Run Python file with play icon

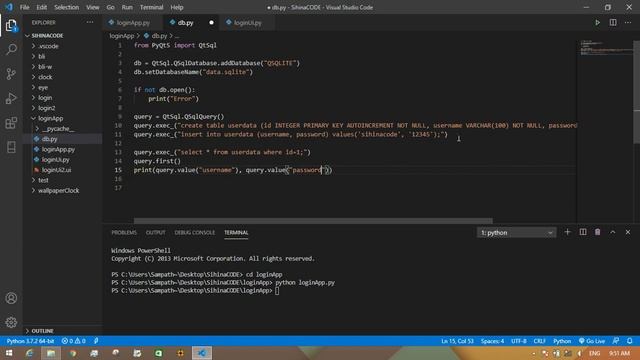point(597,22)
